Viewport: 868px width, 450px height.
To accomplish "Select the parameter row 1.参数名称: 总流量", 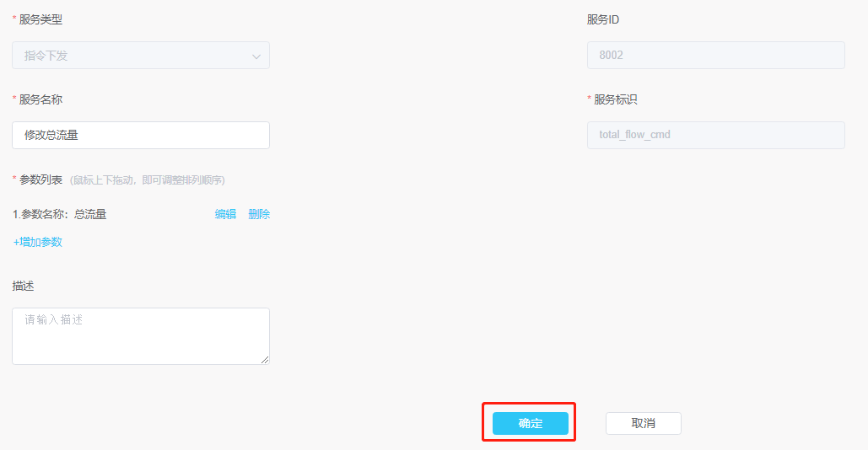I will [59, 215].
